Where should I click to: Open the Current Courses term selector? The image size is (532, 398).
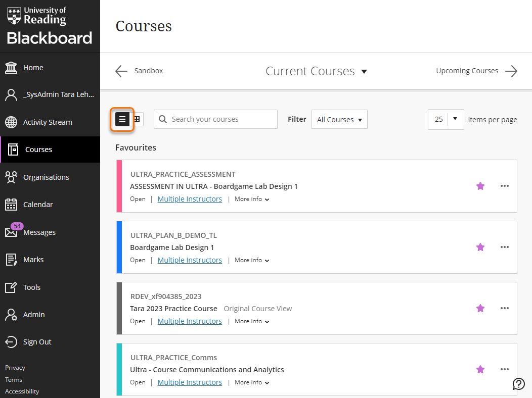[x=316, y=71]
